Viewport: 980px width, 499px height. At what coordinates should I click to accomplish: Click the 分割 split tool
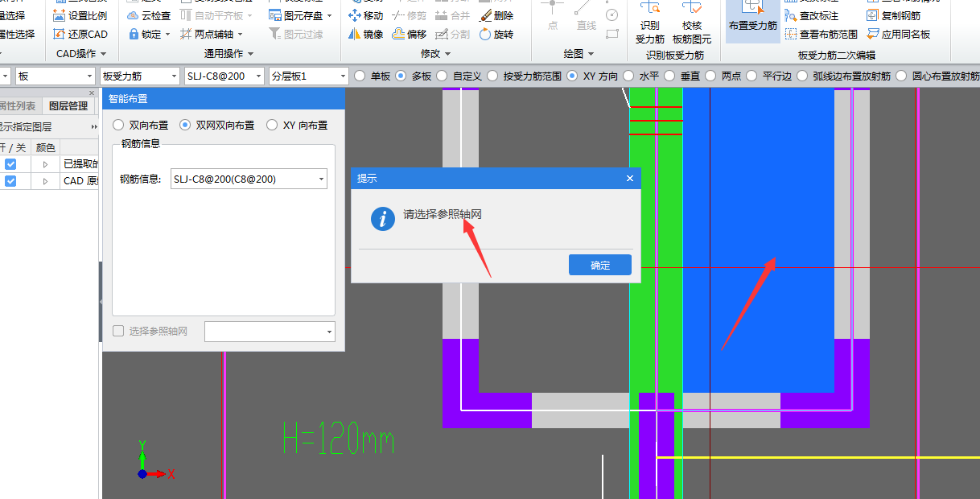452,34
